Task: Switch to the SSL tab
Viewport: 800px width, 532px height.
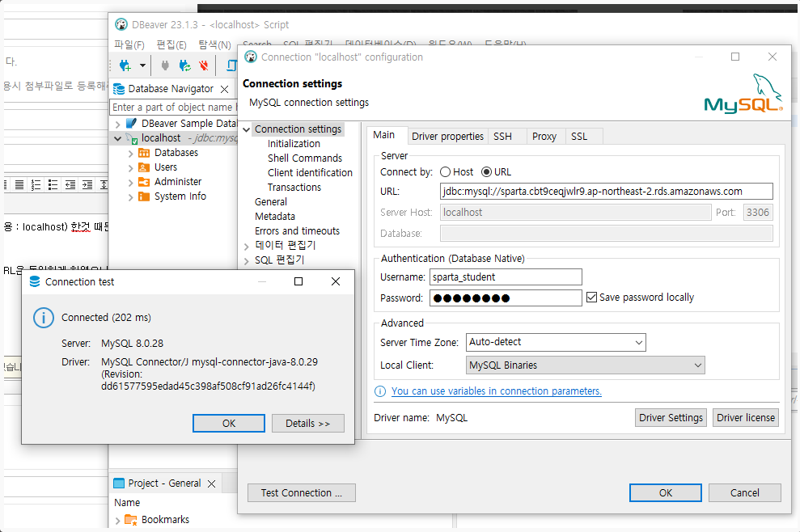Action: (579, 136)
